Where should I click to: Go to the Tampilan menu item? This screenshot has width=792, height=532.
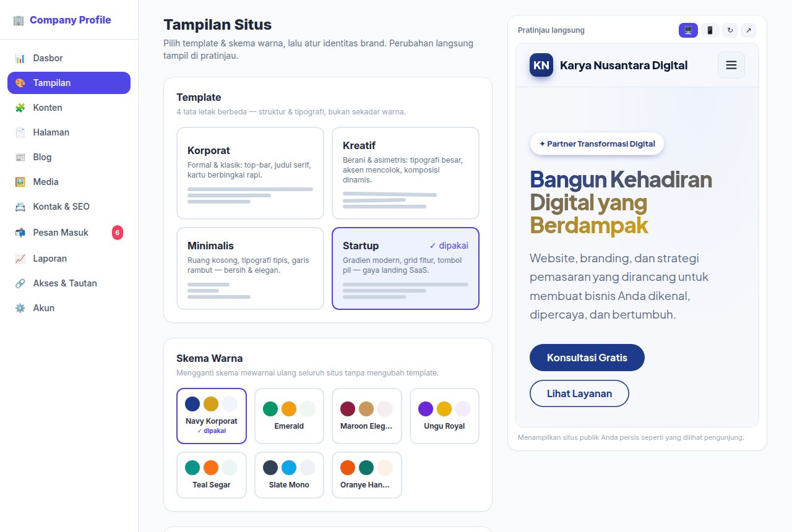tap(69, 83)
